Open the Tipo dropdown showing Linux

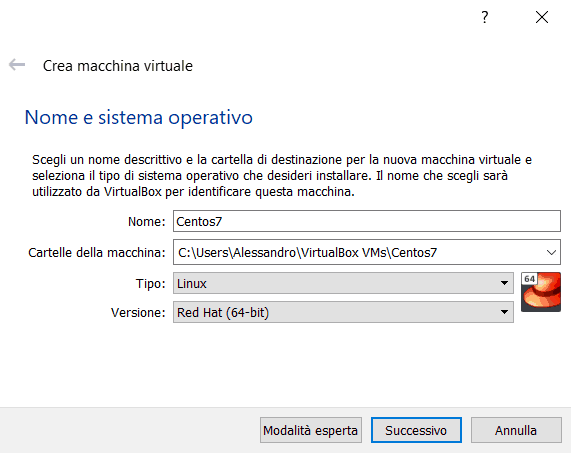pyautogui.click(x=343, y=283)
